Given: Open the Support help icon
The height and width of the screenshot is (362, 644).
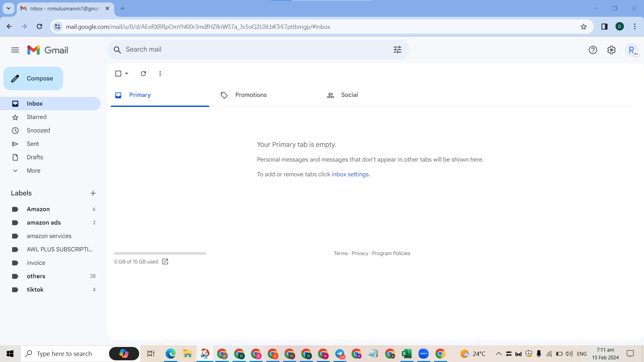Looking at the screenshot, I should [593, 50].
